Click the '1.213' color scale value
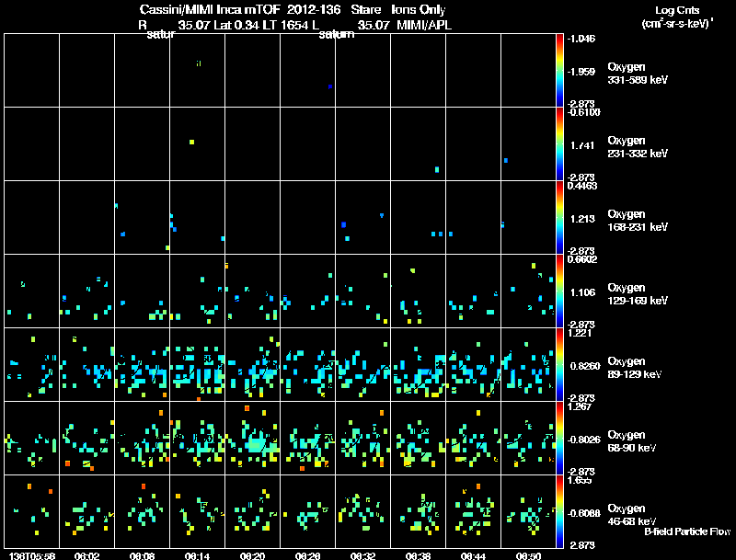The height and width of the screenshot is (560, 736). 582,219
